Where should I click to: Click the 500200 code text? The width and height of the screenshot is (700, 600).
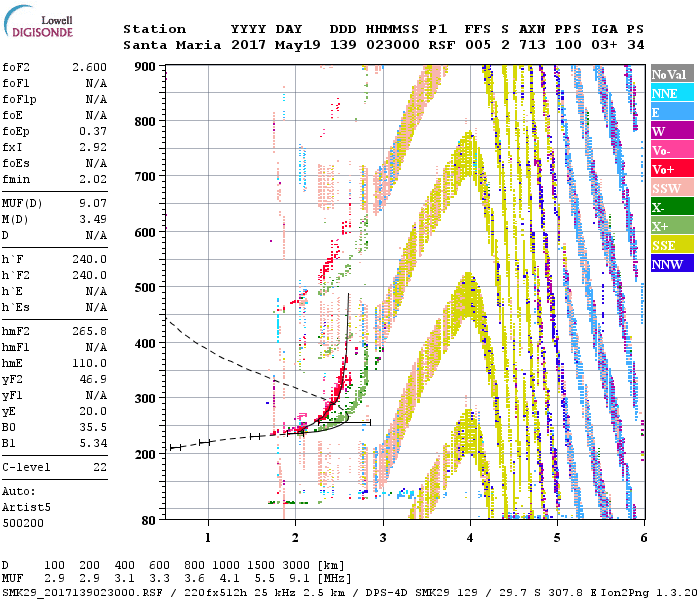coord(23,523)
